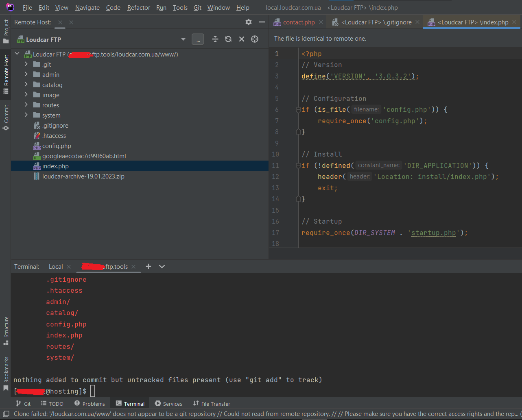The height and width of the screenshot is (420, 522).
Task: Open the Services tool window tab
Action: click(x=168, y=403)
